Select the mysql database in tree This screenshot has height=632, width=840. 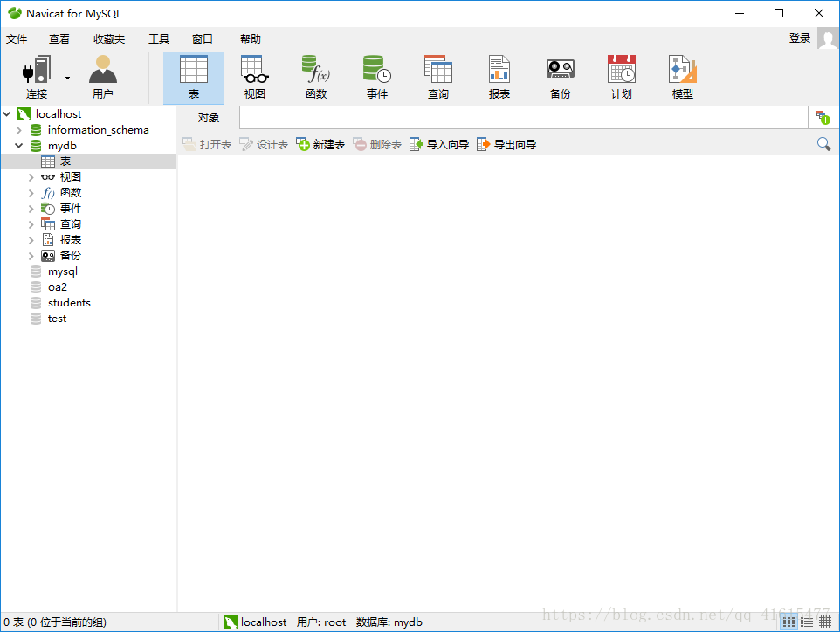pyautogui.click(x=63, y=271)
